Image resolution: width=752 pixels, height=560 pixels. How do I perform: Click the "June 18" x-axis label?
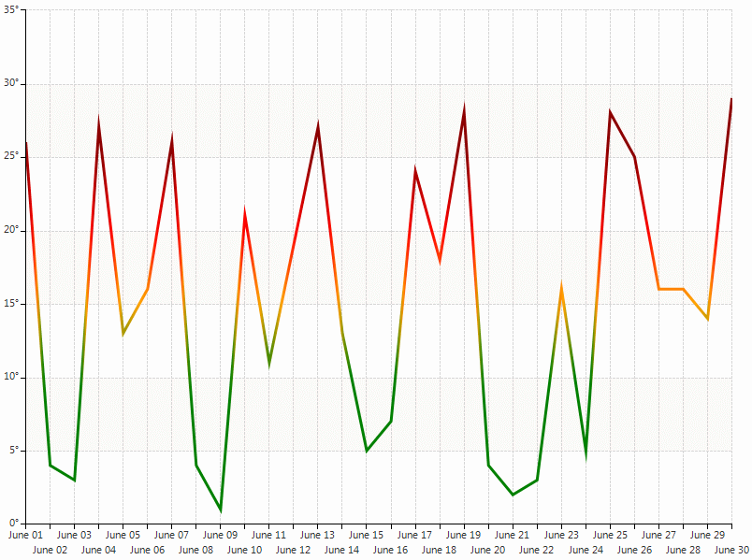pos(440,550)
